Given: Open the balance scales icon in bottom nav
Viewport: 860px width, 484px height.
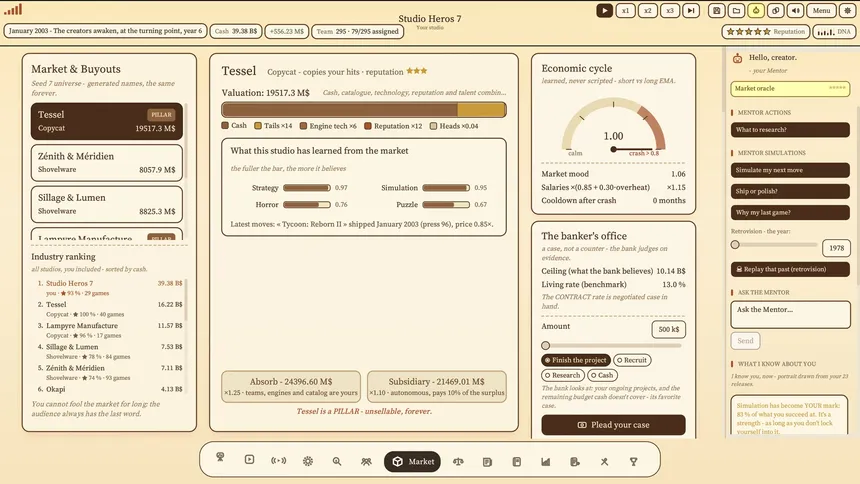Looking at the screenshot, I should [x=458, y=462].
